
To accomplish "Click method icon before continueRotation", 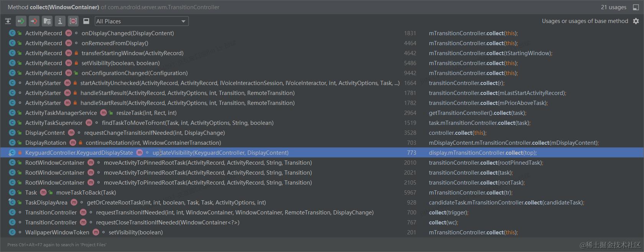I will pos(73,142).
